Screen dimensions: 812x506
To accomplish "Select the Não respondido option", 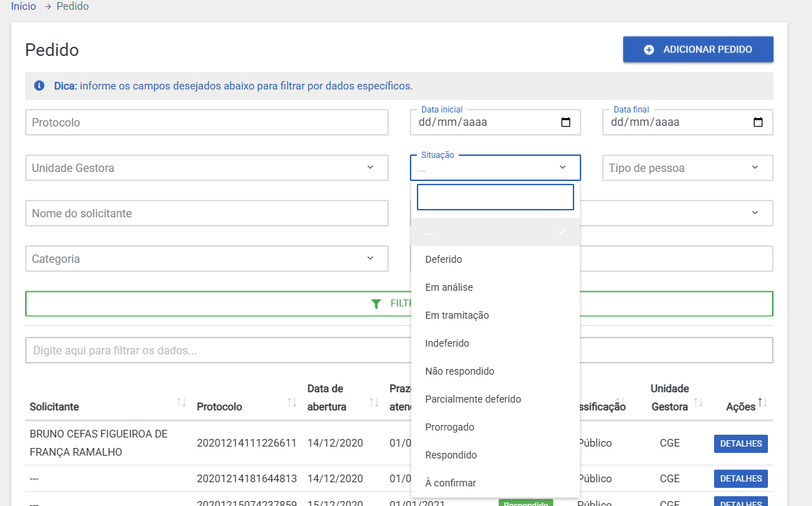I will point(460,371).
